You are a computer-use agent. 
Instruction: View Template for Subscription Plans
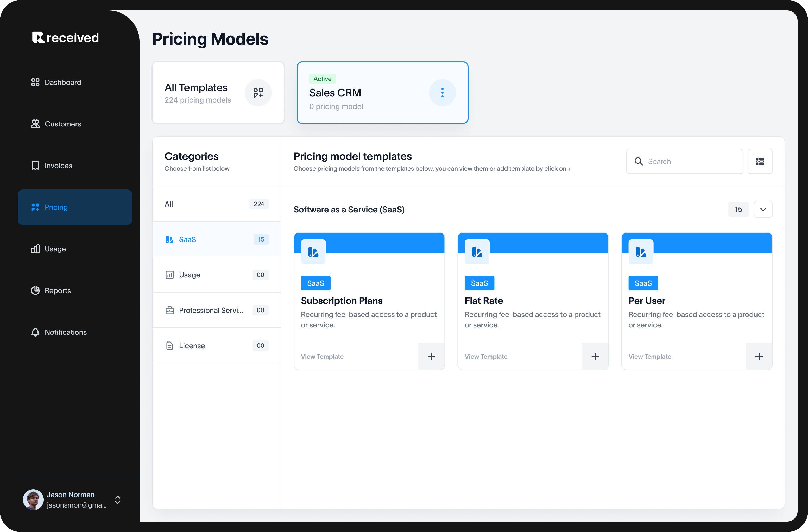pos(322,357)
